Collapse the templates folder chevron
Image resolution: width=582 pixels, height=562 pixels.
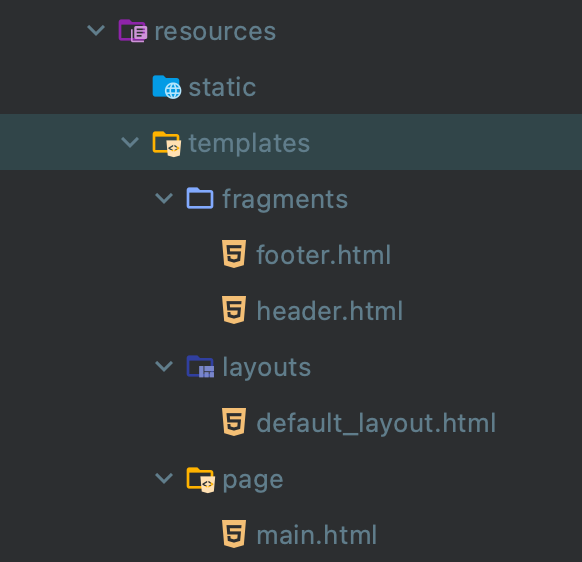[x=130, y=143]
